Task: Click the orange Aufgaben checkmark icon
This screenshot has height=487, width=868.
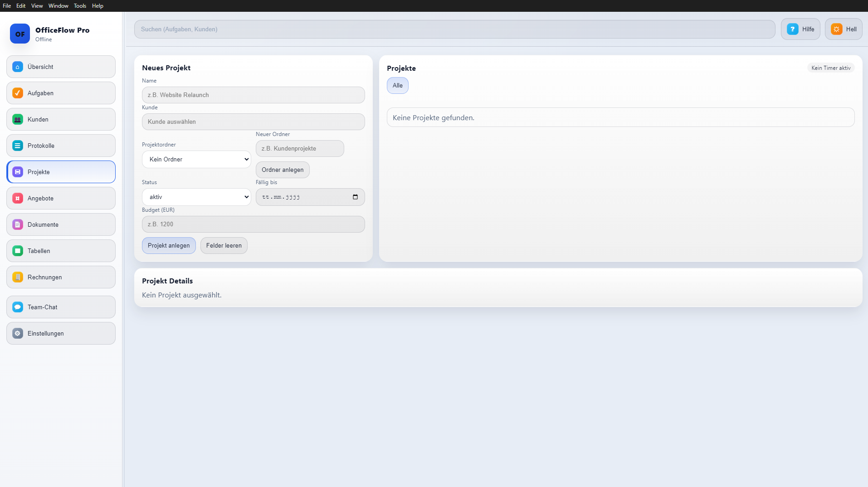Action: (18, 93)
